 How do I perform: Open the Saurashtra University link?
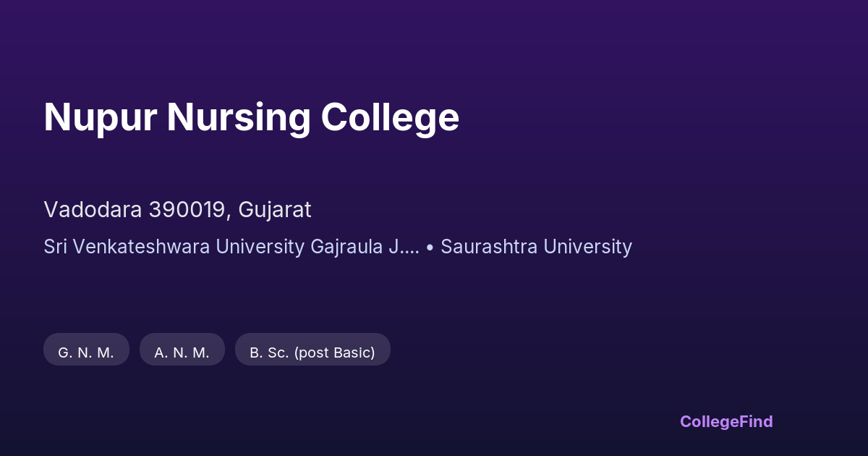tap(536, 247)
